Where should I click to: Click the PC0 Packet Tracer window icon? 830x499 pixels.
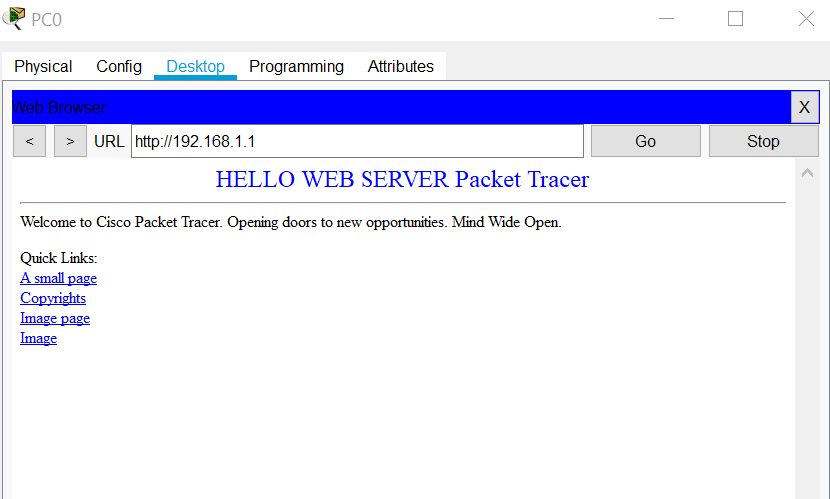pos(13,19)
